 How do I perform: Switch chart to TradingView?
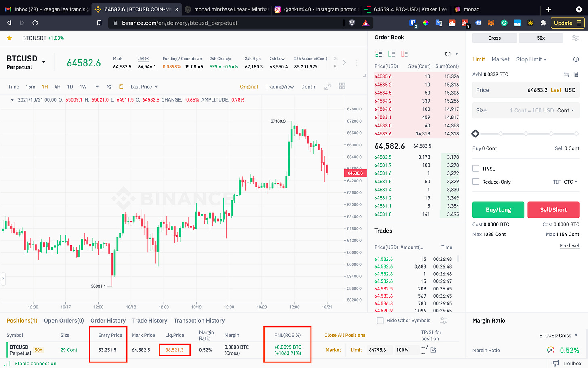[x=279, y=87]
